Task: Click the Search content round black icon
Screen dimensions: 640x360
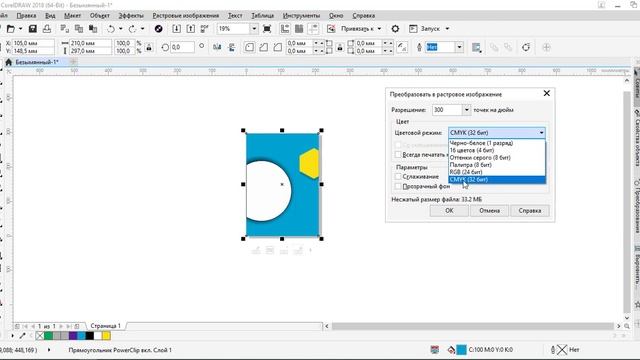Action: pos(158,29)
